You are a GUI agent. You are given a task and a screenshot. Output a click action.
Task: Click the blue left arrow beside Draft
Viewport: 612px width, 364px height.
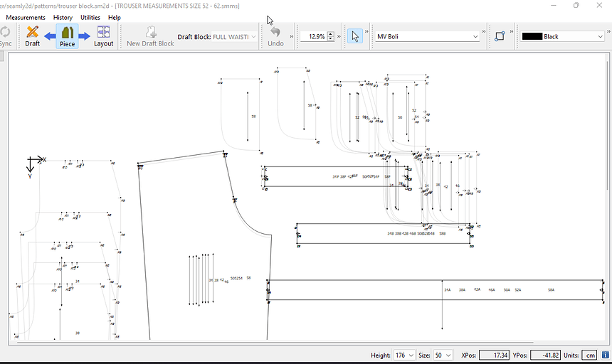50,36
